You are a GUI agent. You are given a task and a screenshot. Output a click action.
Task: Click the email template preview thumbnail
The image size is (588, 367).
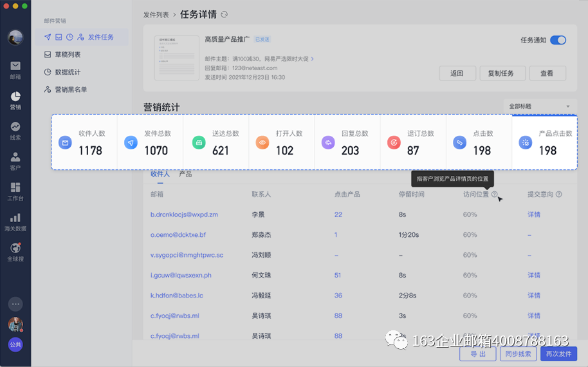(x=177, y=58)
